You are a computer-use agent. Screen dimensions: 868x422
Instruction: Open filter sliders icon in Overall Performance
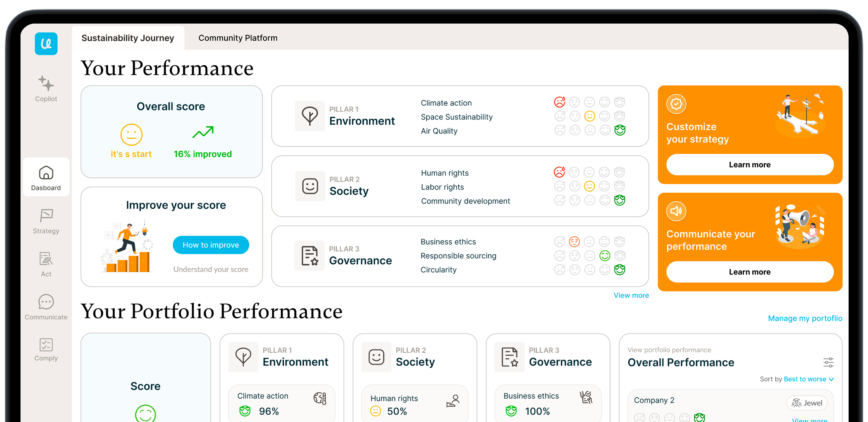[x=828, y=362]
